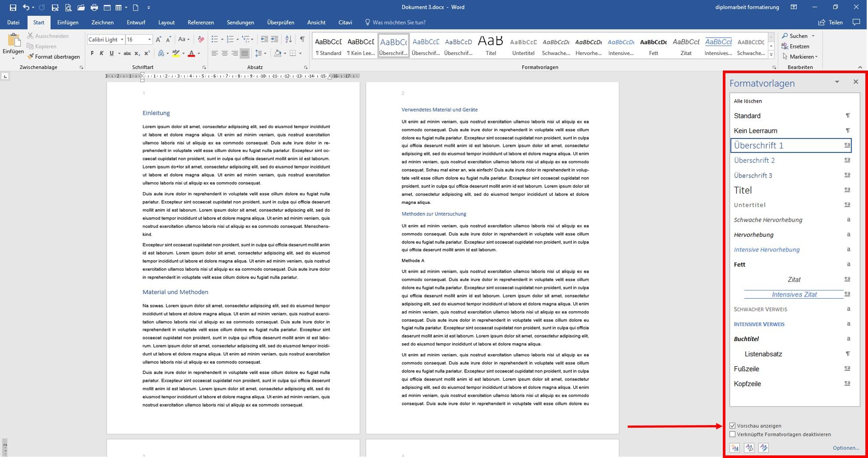868x458 pixels.
Task: Apply the Überschrift 2 style
Action: click(753, 160)
